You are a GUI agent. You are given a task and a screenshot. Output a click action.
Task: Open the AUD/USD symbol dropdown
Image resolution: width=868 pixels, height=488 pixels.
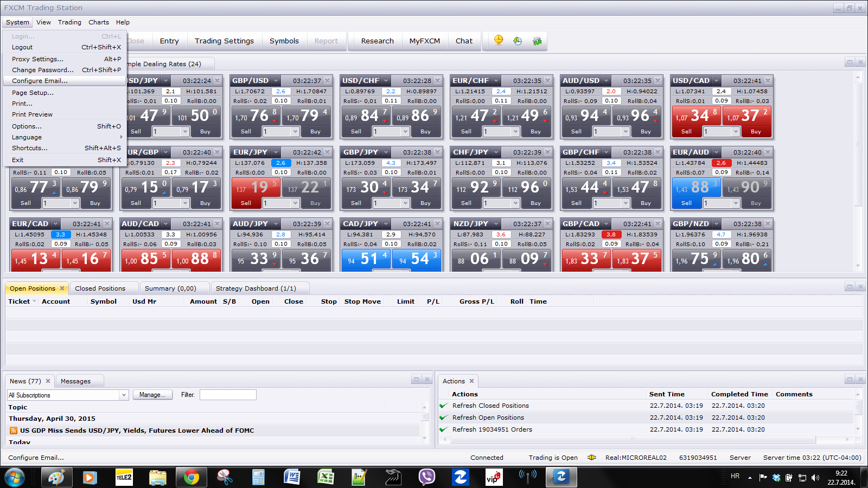607,81
